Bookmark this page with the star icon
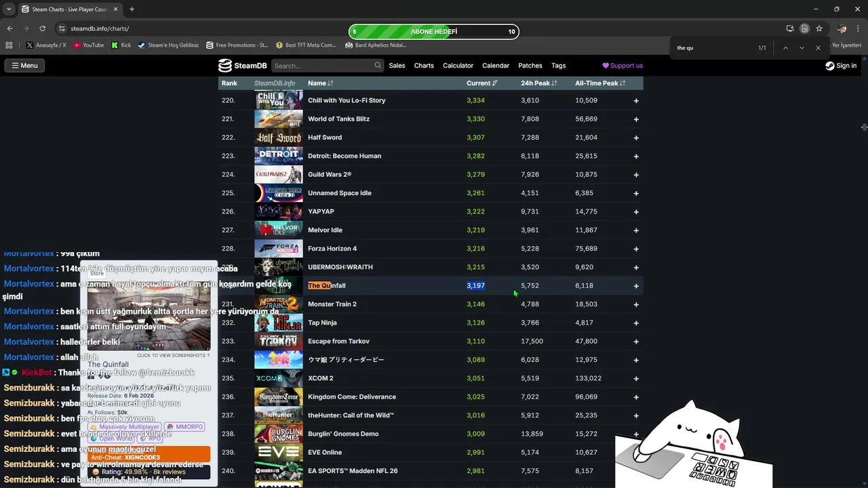The width and height of the screenshot is (868, 488). coord(819,28)
